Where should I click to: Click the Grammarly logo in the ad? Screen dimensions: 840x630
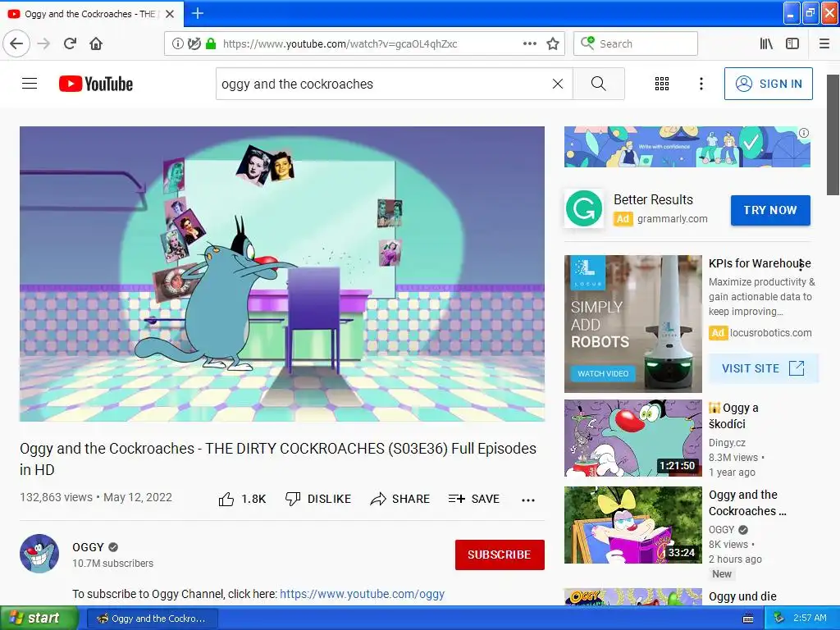tap(583, 208)
